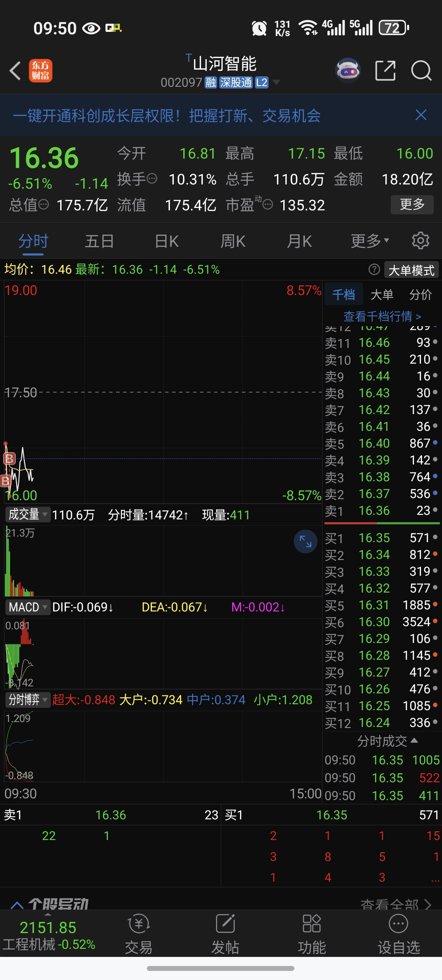The height and width of the screenshot is (980, 442).
Task: Select the 千档 tab
Action: pos(344,294)
